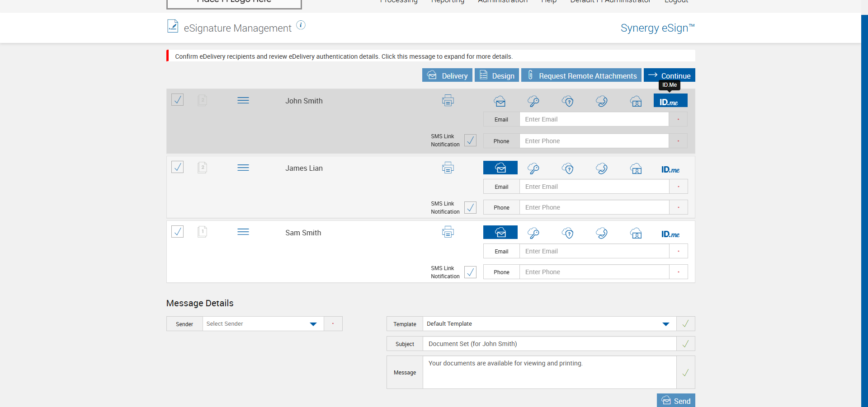Choose ID.me verification for Sam Smith
This screenshot has height=407, width=868.
[670, 234]
